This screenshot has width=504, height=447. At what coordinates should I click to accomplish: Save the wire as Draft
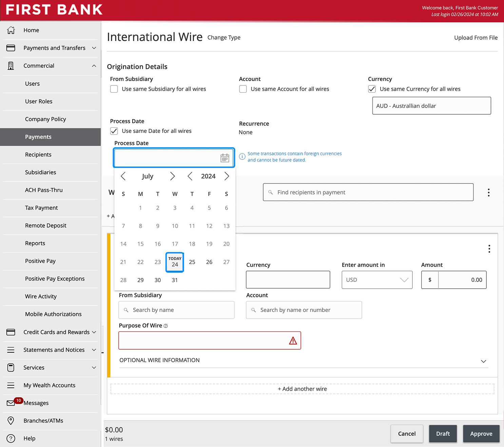point(443,434)
